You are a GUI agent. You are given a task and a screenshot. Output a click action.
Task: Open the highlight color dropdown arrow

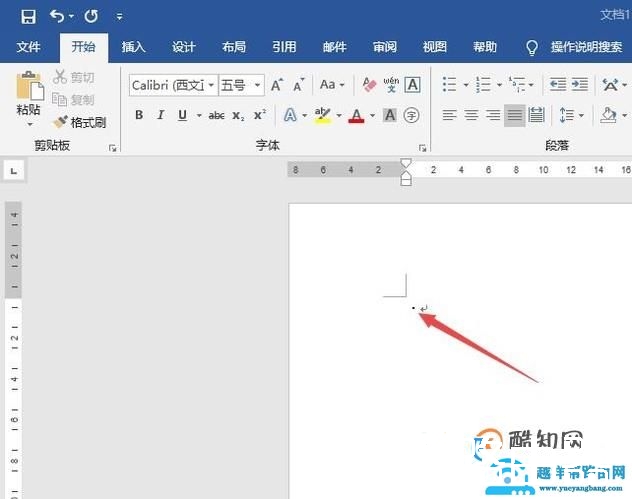tap(339, 116)
